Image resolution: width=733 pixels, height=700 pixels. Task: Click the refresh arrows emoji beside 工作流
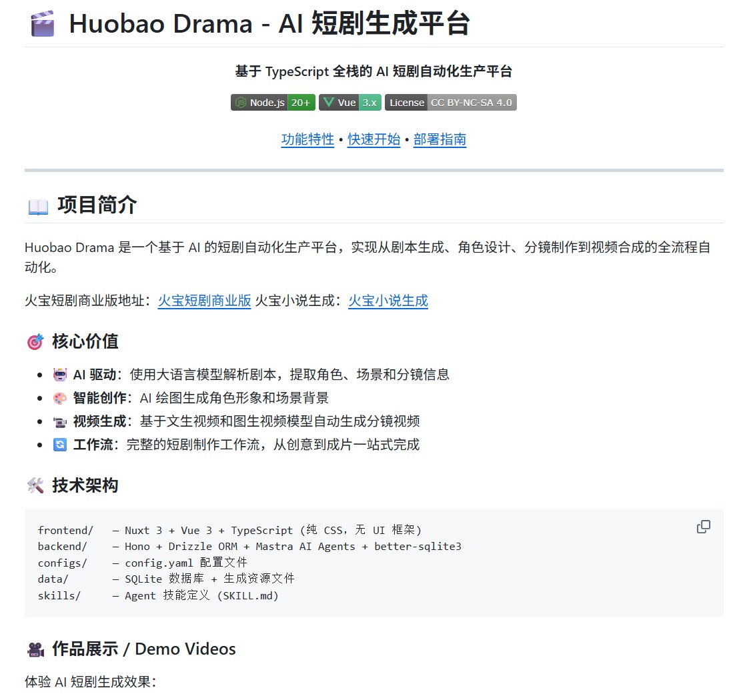point(60,445)
